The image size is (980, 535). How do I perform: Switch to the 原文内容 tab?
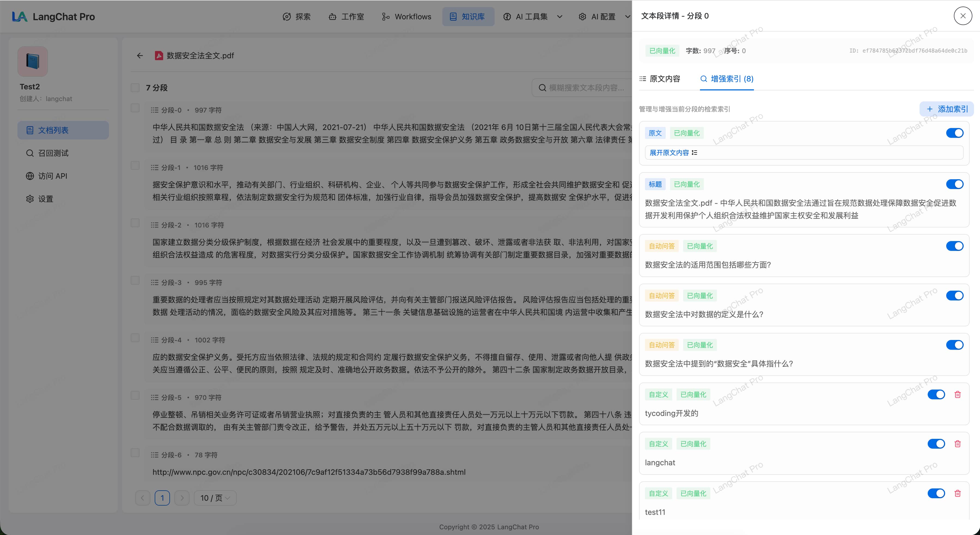pos(665,79)
